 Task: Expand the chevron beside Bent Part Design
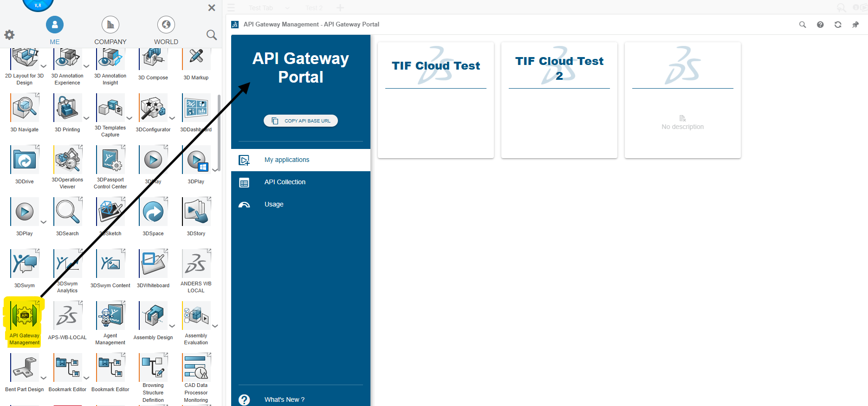coord(44,378)
